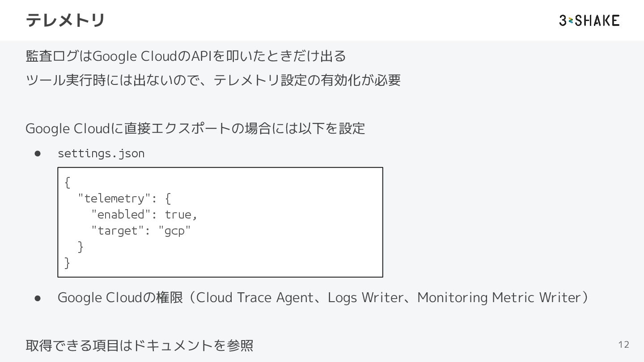Click the "target": "gcp" line
The image size is (644, 362).
pyautogui.click(x=141, y=231)
